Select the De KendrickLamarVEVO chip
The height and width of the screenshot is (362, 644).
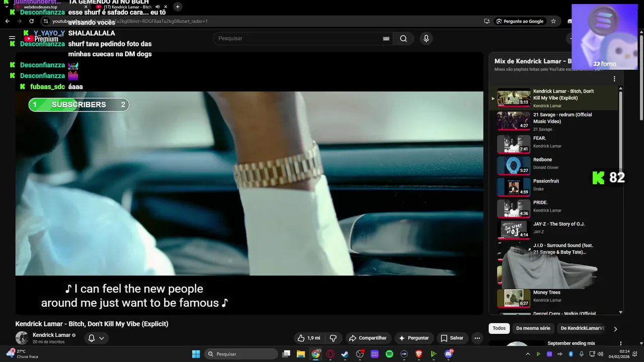(x=582, y=328)
